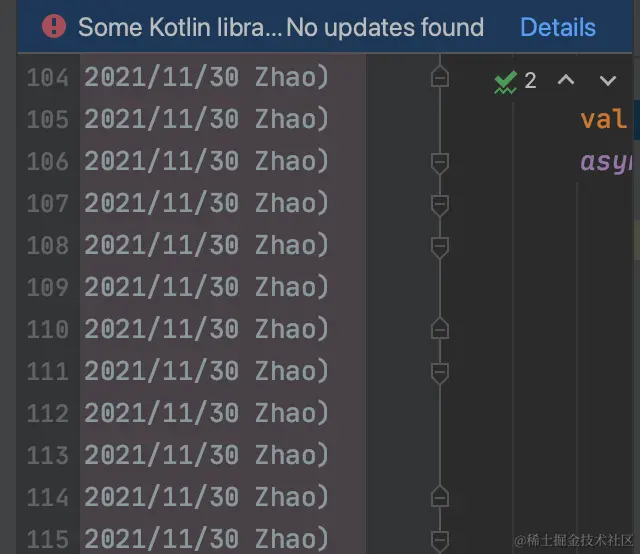Click the annotation for line 113
The image size is (640, 554).
coord(206,455)
